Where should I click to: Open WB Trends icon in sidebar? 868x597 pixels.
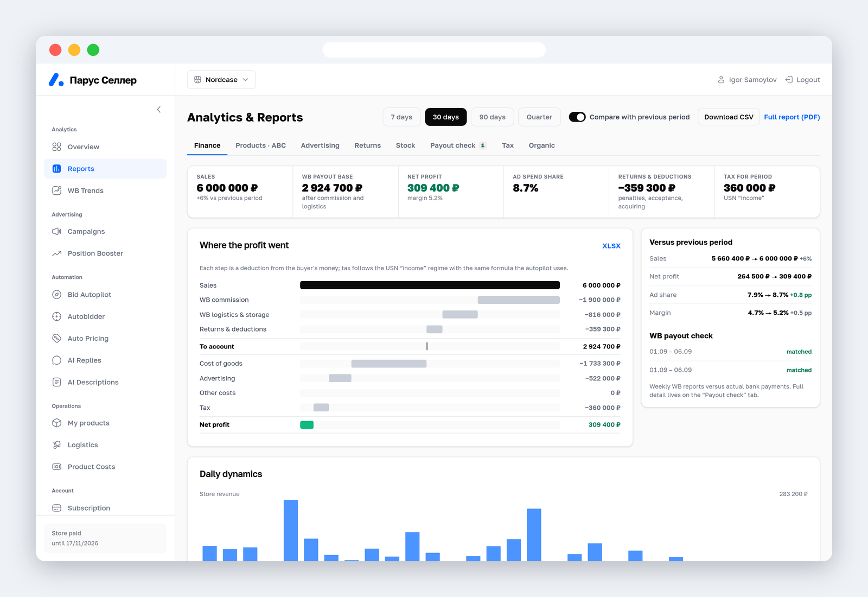[56, 190]
